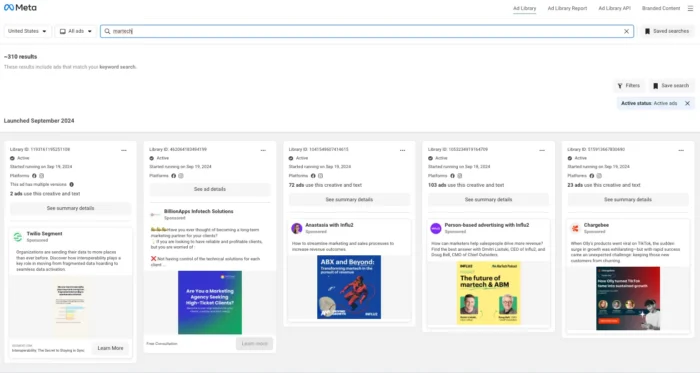Screen dimensions: 700x373
Task: Click Learn More on the Twilio Segment ad
Action: [110, 348]
